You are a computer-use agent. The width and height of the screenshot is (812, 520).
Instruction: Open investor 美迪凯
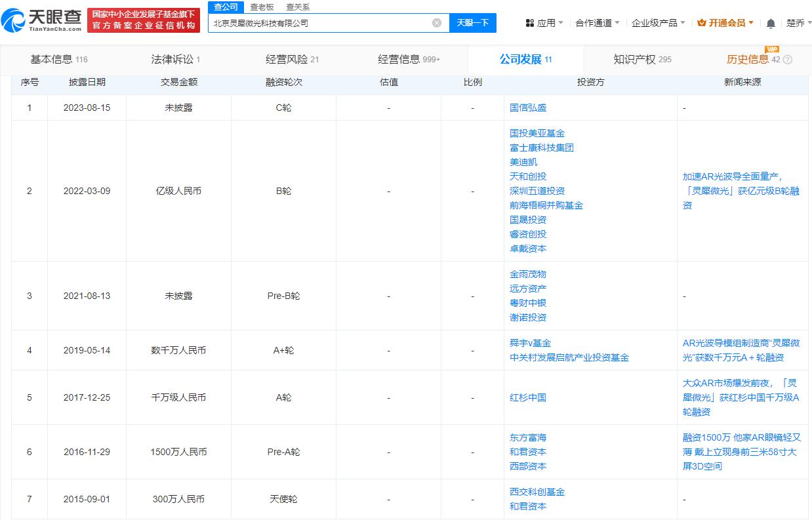click(x=523, y=162)
